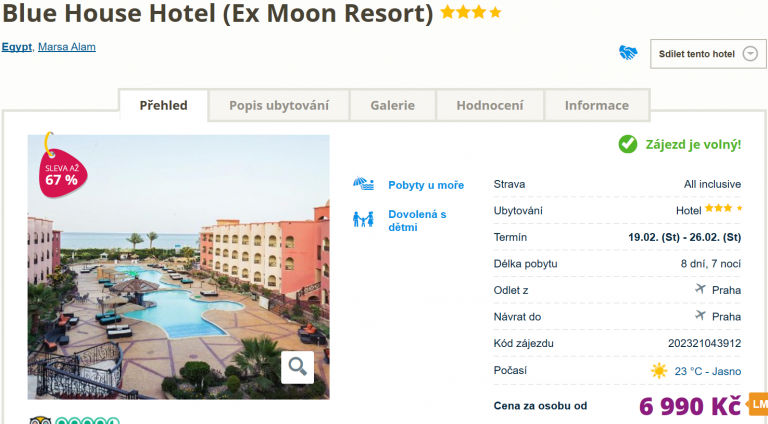Click the Pobyty u moře link
The image size is (768, 424).
(426, 185)
